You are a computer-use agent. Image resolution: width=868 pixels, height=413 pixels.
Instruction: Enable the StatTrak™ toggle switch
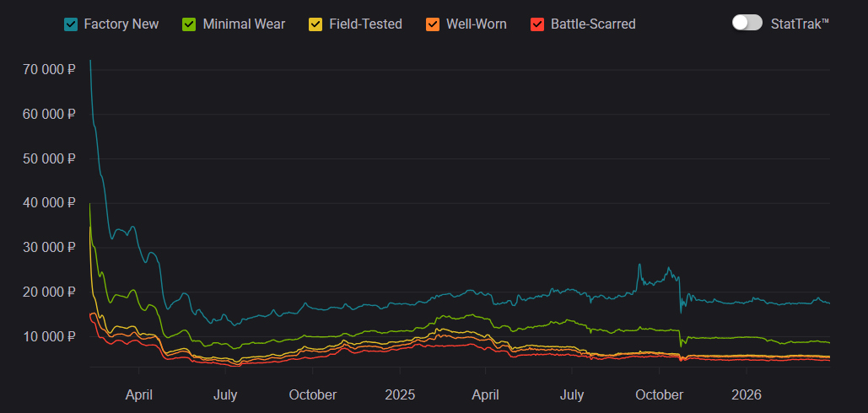coord(747,23)
